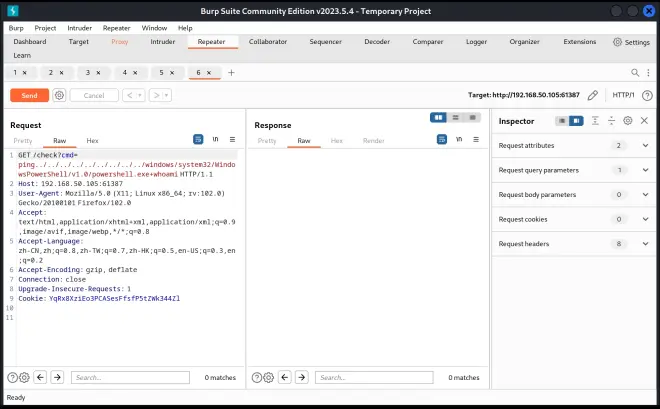Open the history forward dropdown arrow
This screenshot has width=660, height=409.
tap(165, 95)
